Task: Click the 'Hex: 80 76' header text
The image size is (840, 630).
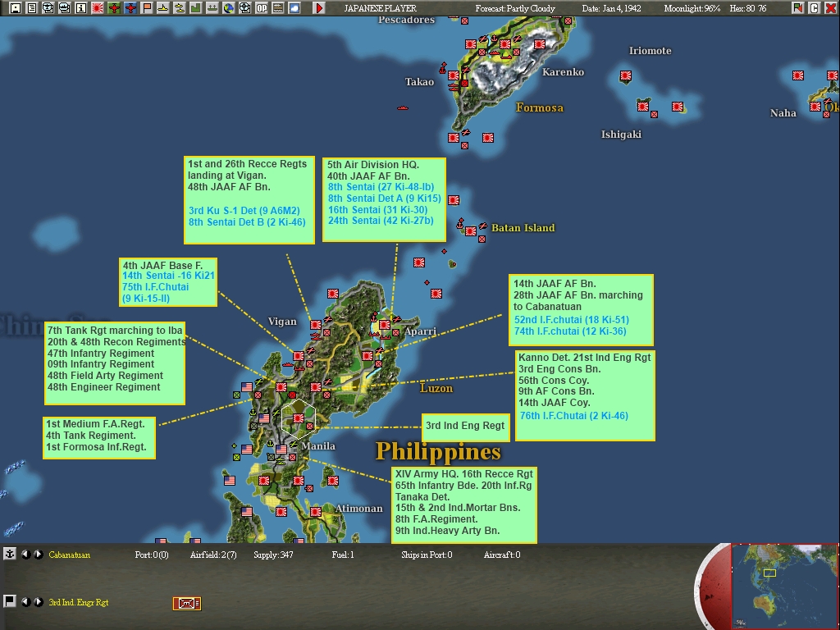Action: coord(748,8)
